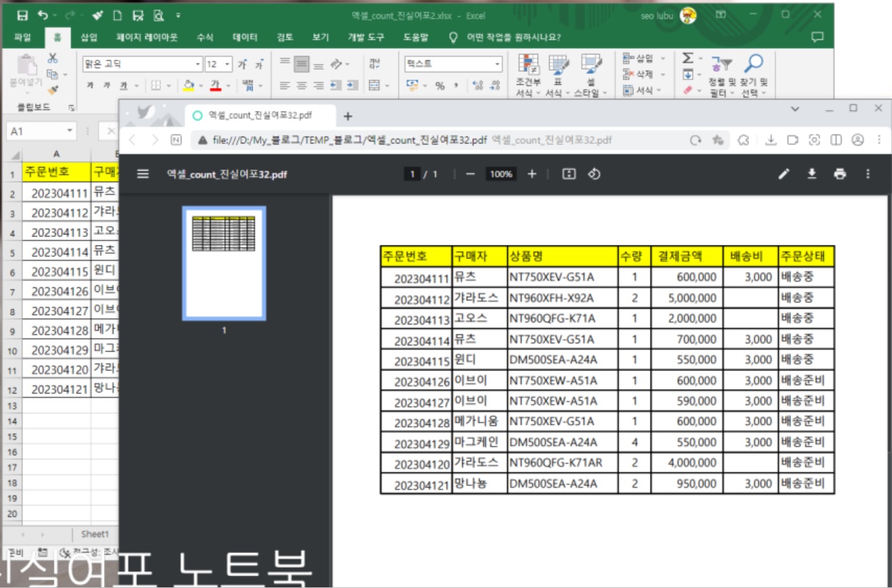This screenshot has width=892, height=588.
Task: Rotate the PDF counterclockwise
Action: [x=594, y=174]
